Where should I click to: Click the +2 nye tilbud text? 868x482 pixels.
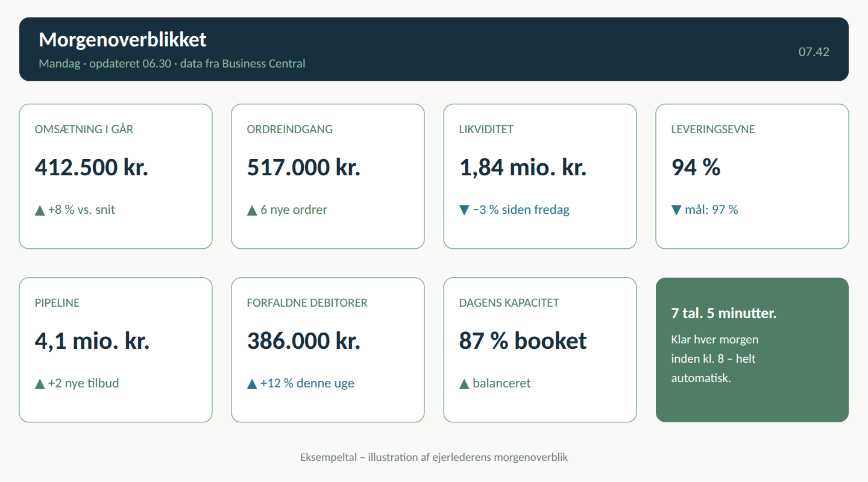coord(83,383)
